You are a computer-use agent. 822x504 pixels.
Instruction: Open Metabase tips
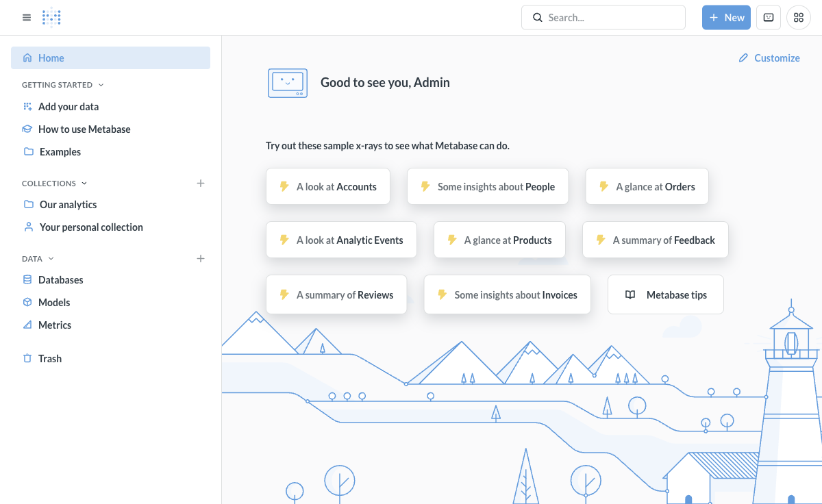pyautogui.click(x=666, y=295)
